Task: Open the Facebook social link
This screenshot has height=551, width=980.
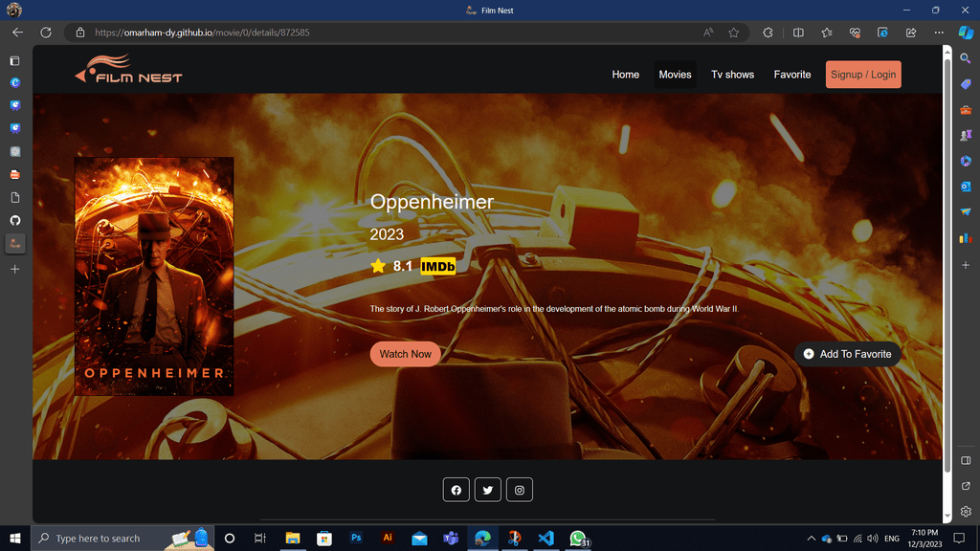Action: [x=457, y=490]
